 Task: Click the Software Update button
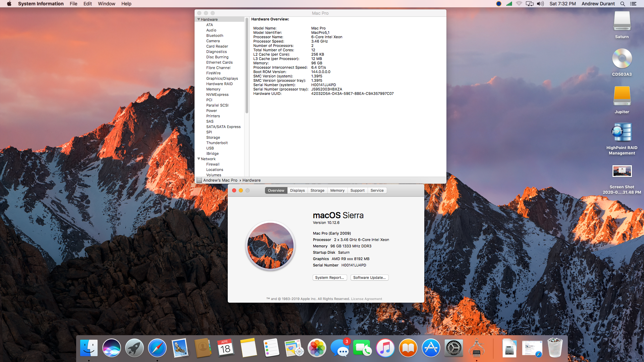point(369,278)
